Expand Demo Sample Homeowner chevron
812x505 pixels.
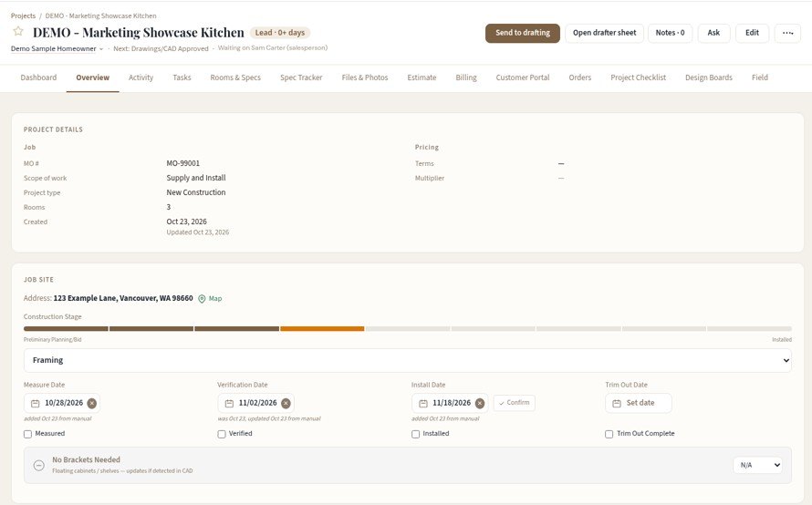pyautogui.click(x=101, y=49)
